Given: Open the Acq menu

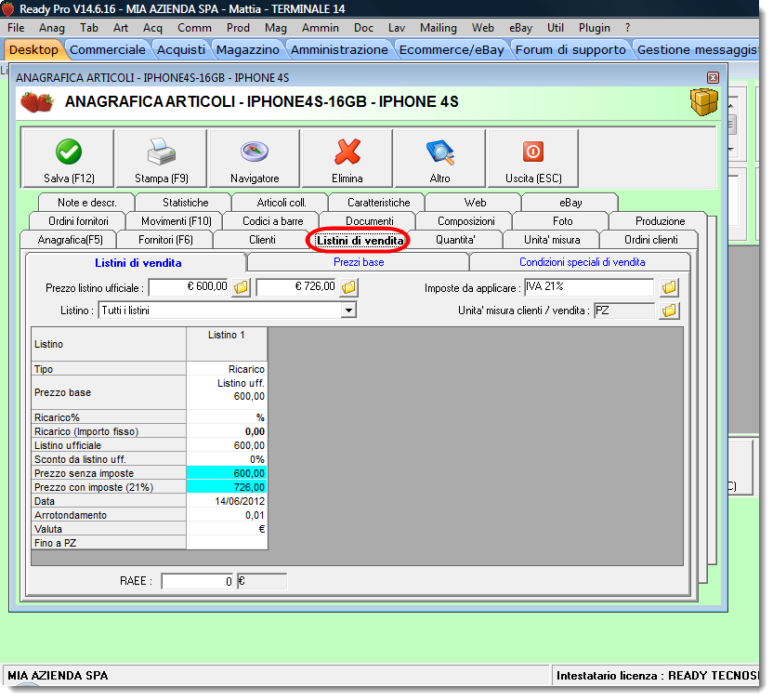Looking at the screenshot, I should [152, 28].
